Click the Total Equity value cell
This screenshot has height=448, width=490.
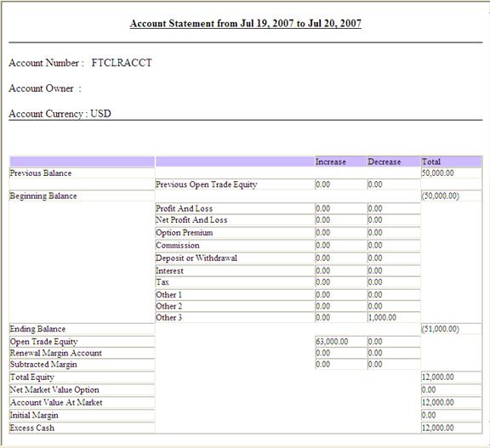[x=452, y=377]
